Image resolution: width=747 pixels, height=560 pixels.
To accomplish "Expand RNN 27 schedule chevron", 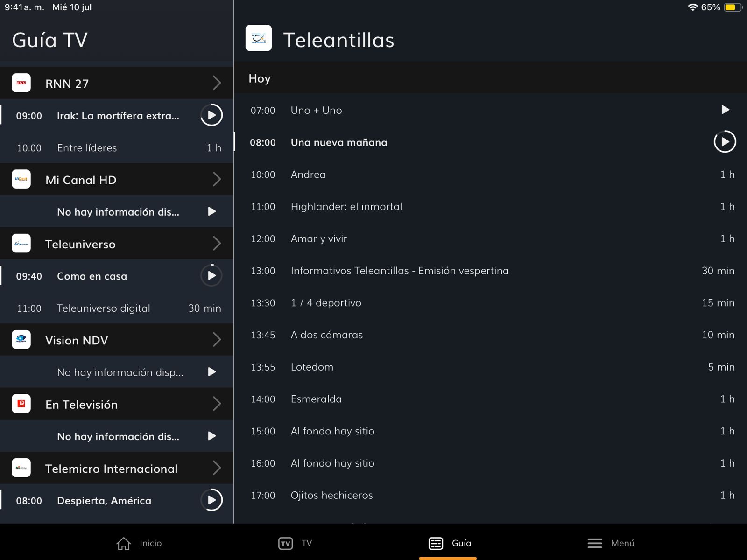I will tap(217, 83).
